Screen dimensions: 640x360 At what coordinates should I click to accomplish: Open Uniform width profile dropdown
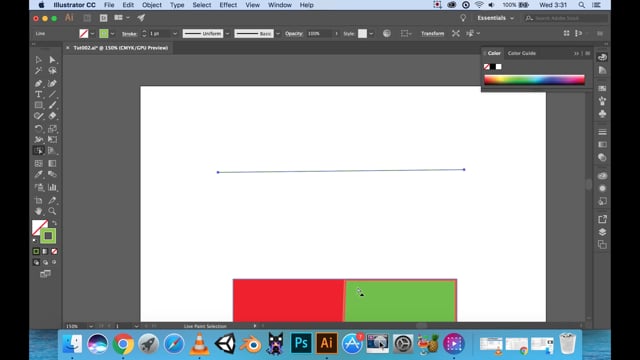tap(227, 34)
